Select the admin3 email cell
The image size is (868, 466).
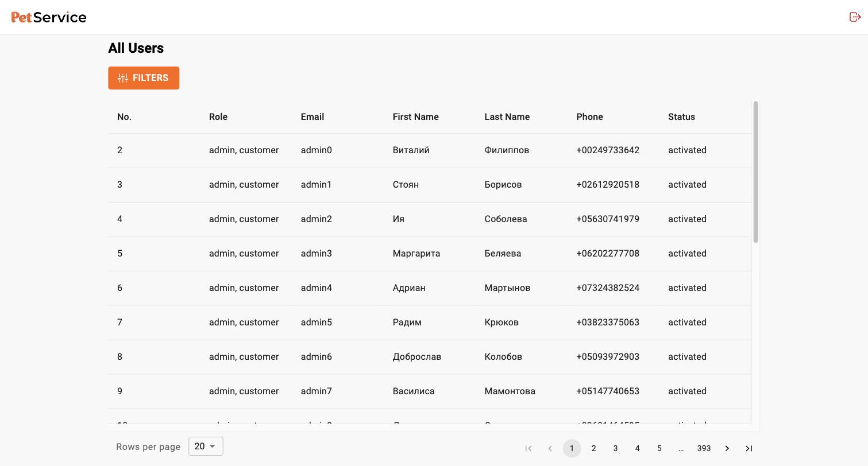point(317,253)
